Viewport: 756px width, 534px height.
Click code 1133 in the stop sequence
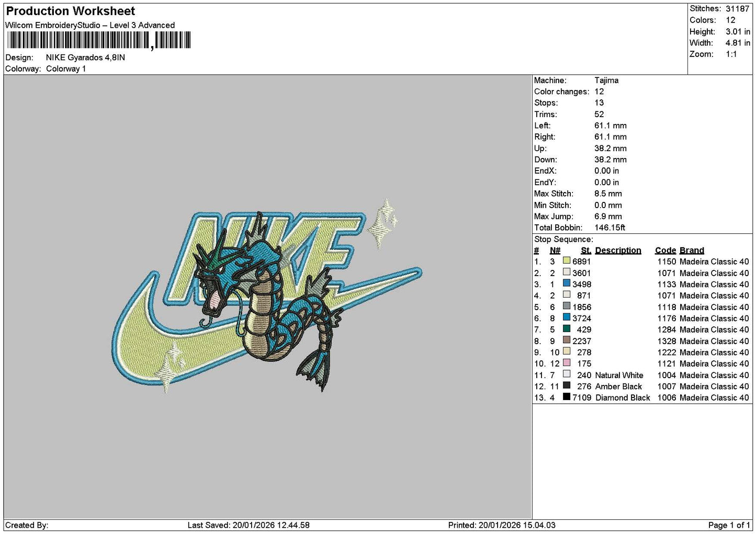click(x=667, y=285)
